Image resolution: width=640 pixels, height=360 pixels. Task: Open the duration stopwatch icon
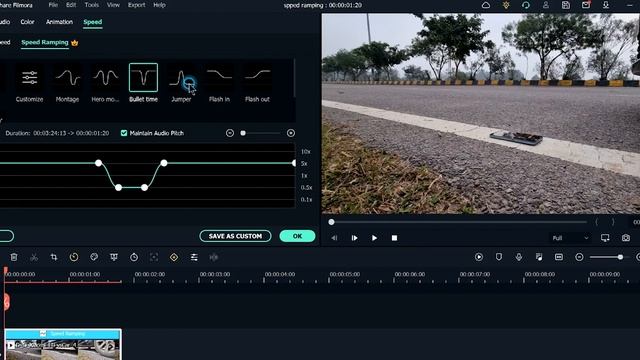click(x=134, y=257)
